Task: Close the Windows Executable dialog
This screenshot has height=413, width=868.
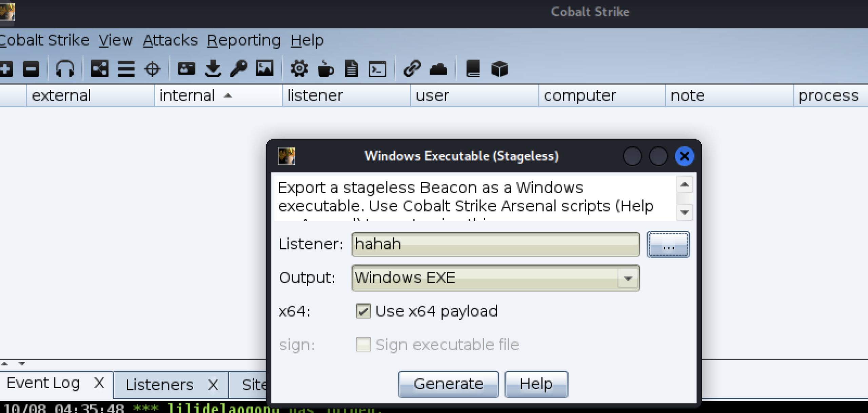Action: pyautogui.click(x=685, y=156)
